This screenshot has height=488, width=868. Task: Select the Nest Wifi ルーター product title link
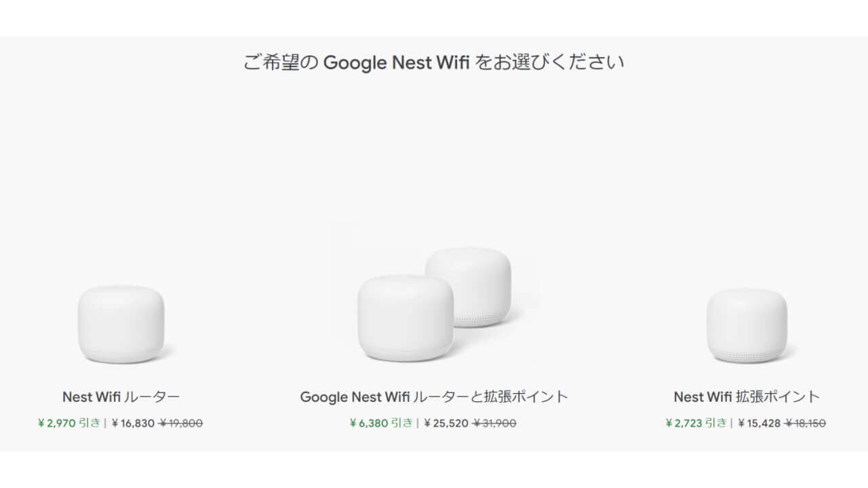point(121,396)
